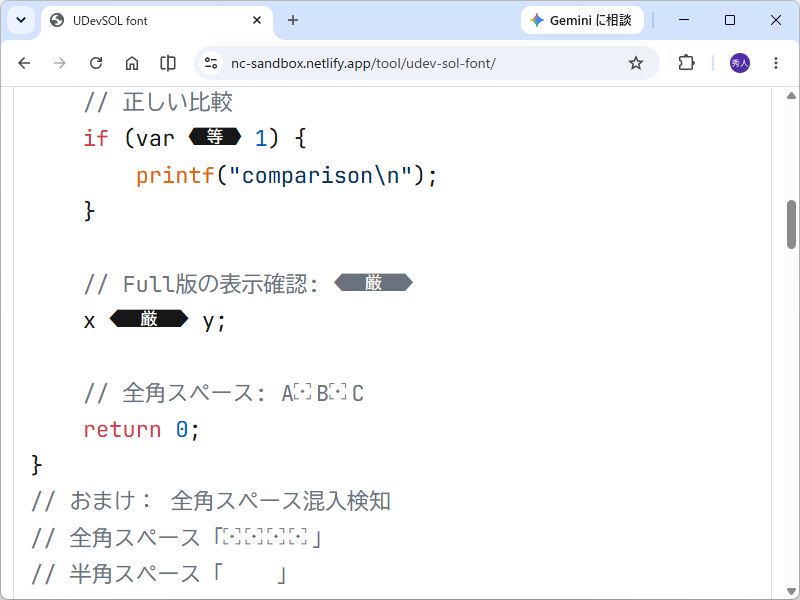Click the vertical scrollbar thumb
The image size is (800, 600).
[791, 224]
